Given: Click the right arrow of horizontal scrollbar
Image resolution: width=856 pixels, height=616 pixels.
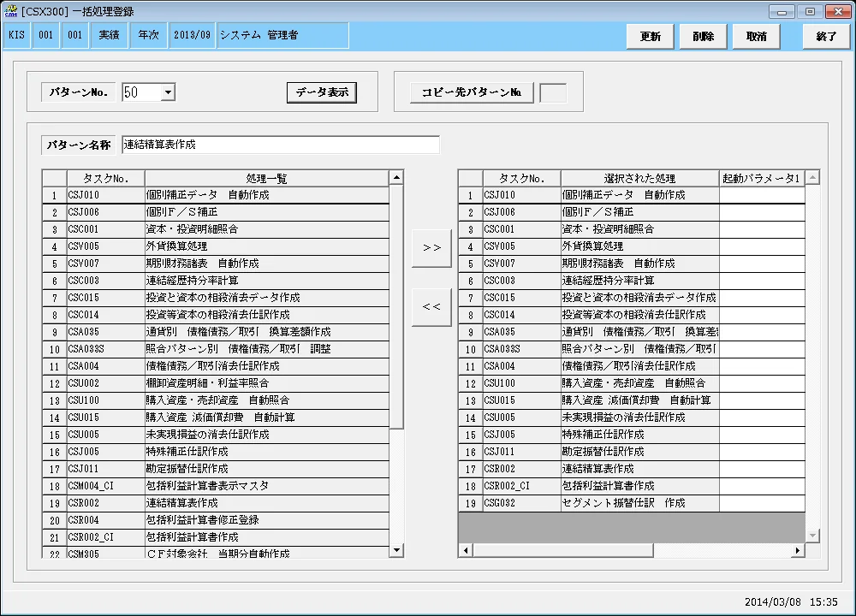Looking at the screenshot, I should (x=798, y=550).
